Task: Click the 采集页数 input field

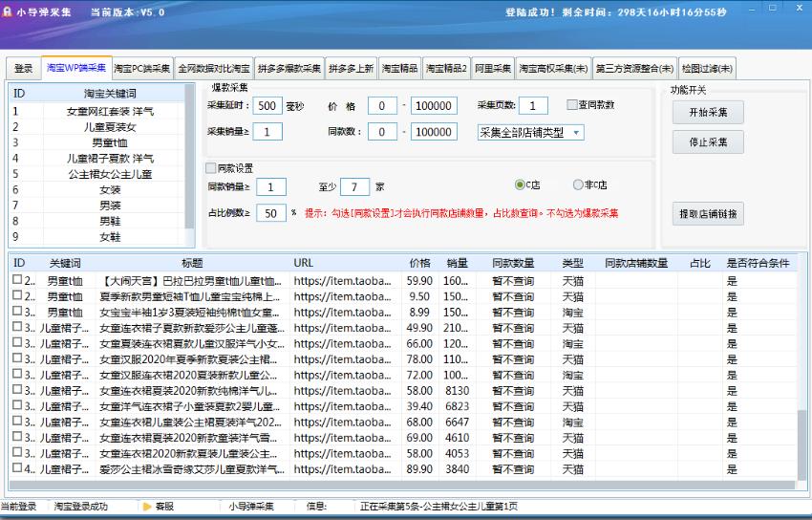Action: point(533,106)
